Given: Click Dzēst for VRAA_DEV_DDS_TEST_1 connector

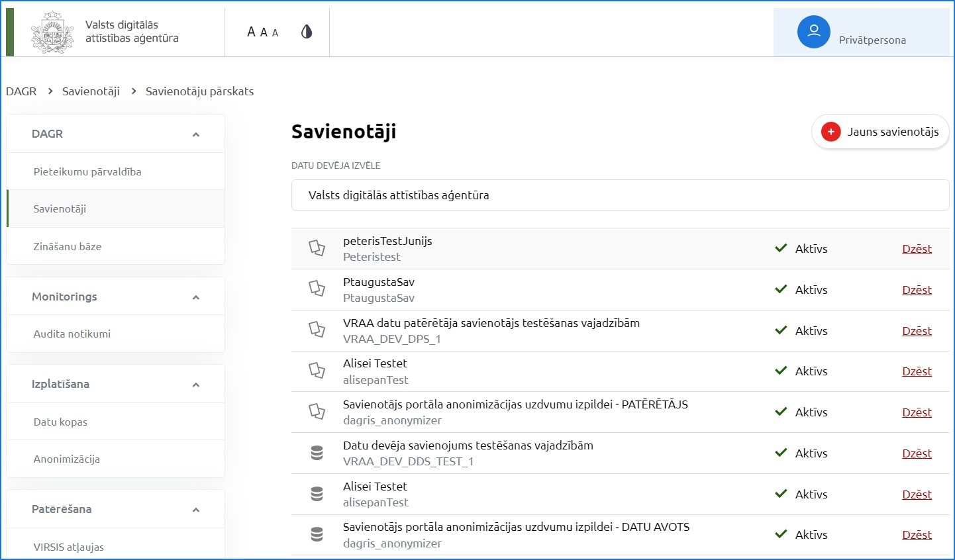Looking at the screenshot, I should pos(917,453).
